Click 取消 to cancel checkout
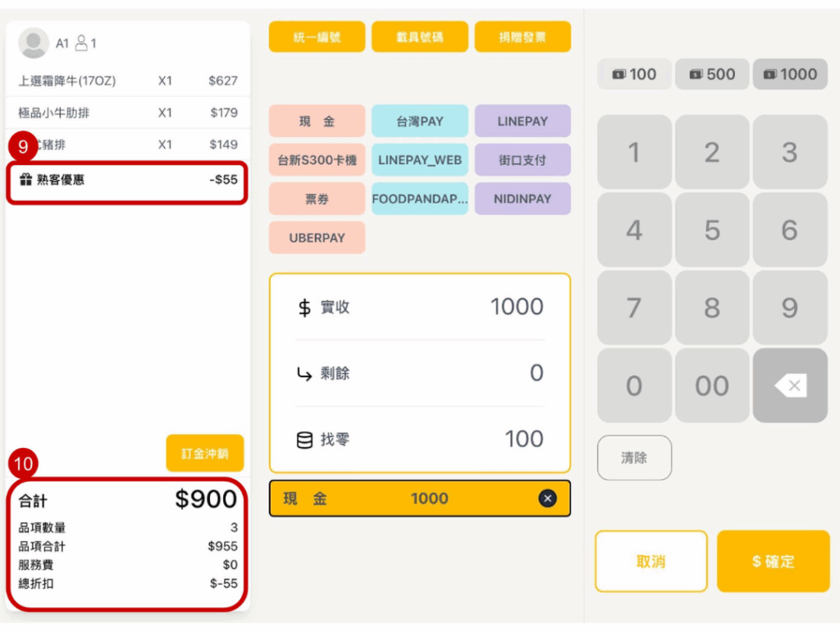 click(x=651, y=562)
